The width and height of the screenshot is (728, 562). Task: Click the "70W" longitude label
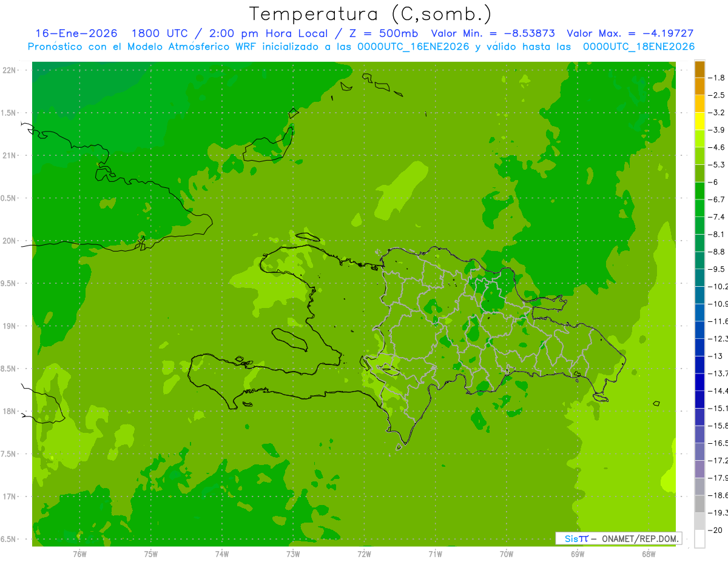point(507,554)
